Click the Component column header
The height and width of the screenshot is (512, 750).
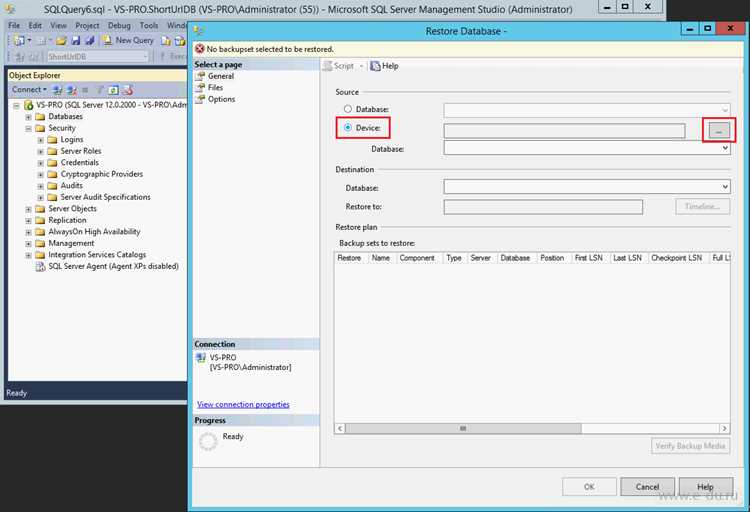pyautogui.click(x=417, y=258)
